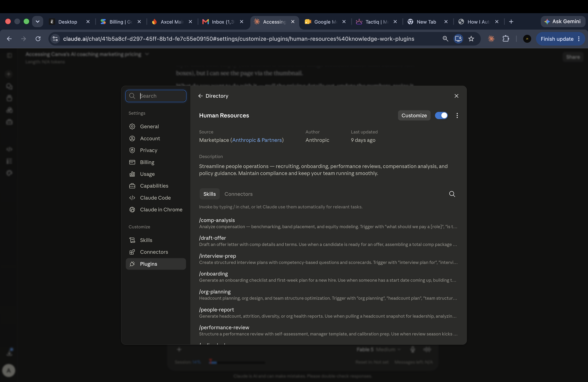Open the /interview-prep skill
Screen dimensions: 588x382
tap(328, 259)
